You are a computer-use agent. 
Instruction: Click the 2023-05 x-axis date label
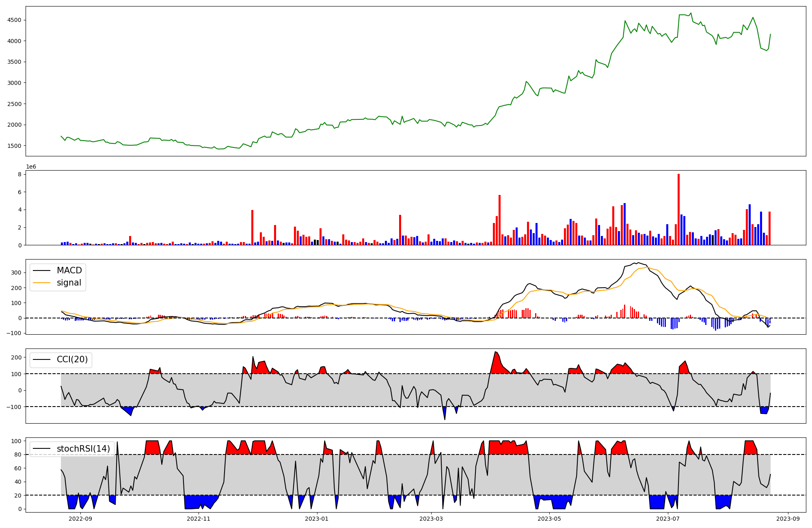549,518
